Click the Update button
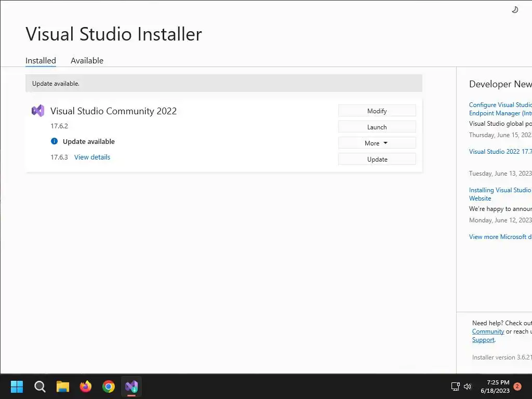The height and width of the screenshot is (399, 532). [377, 159]
